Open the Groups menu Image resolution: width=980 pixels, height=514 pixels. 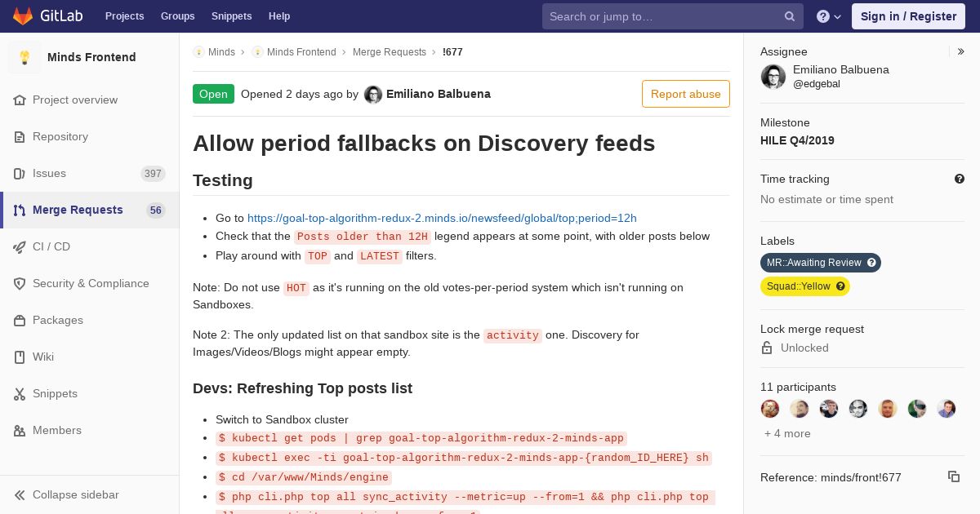[x=177, y=16]
